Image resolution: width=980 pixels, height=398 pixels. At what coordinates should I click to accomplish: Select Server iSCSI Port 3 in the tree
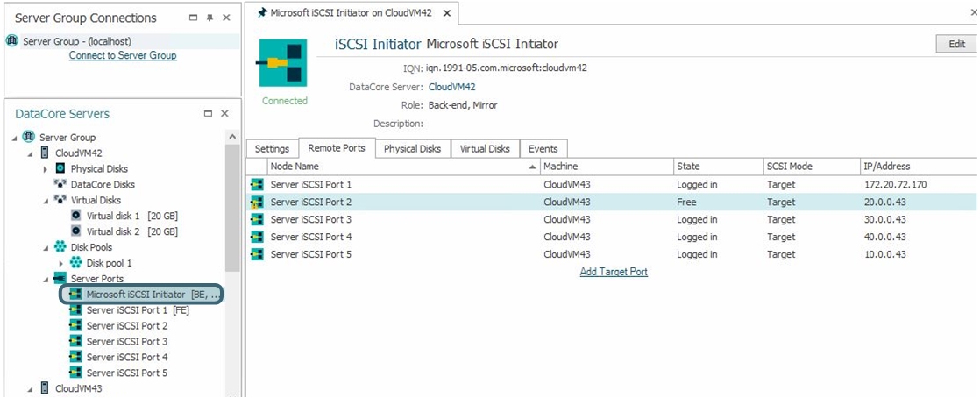126,341
